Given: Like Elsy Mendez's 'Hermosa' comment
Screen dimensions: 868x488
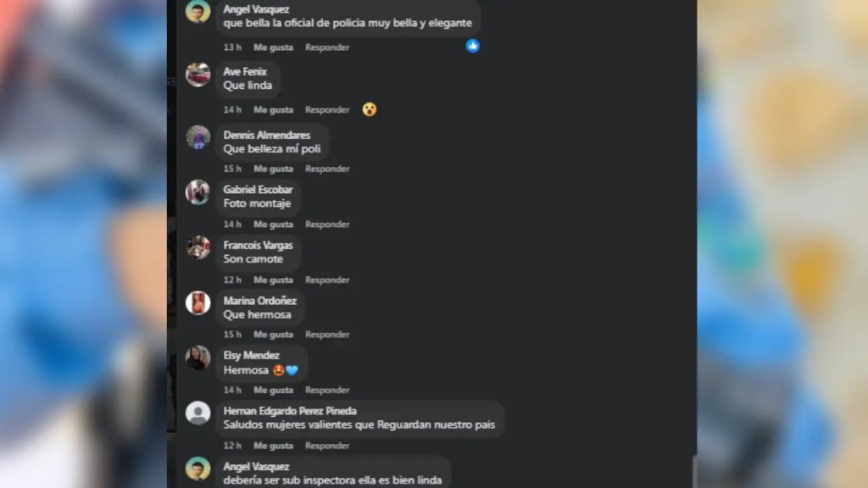Looking at the screenshot, I should [x=274, y=390].
